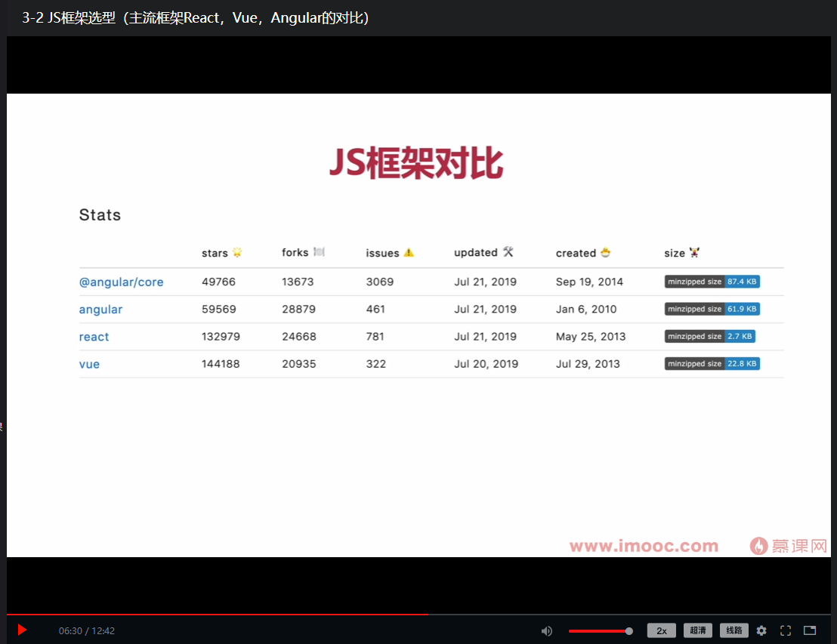Select @angular/core forks value 13673

298,282
